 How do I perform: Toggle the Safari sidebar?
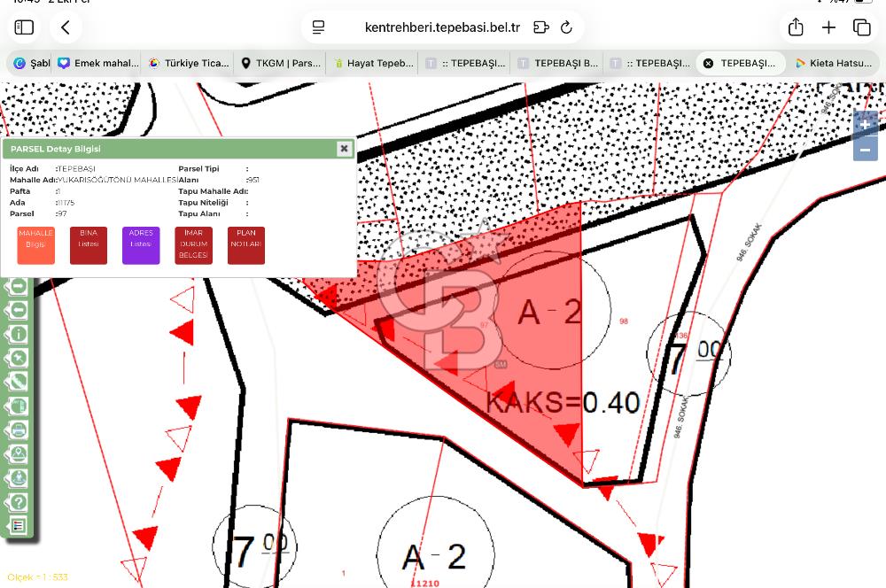click(x=24, y=27)
